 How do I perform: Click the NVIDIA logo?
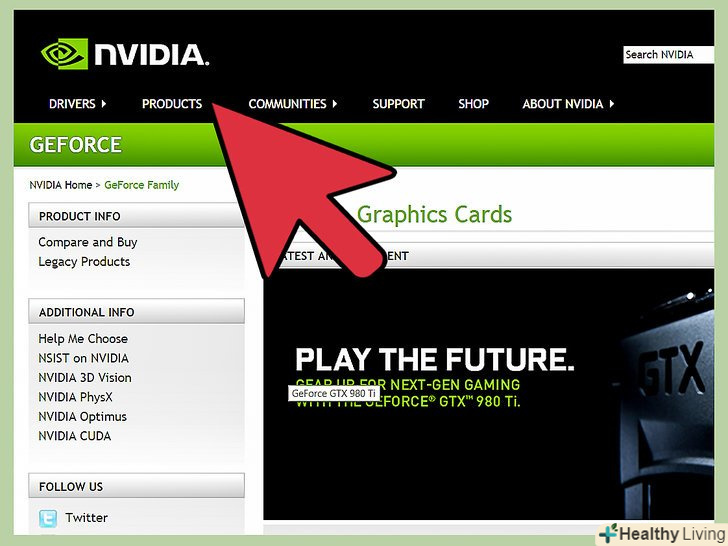(x=125, y=54)
